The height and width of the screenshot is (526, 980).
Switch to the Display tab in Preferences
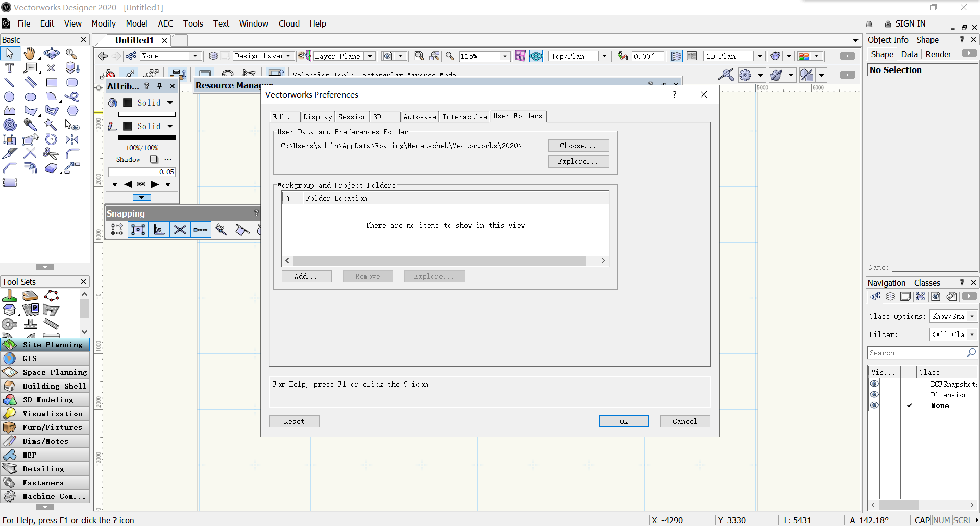[x=317, y=117]
